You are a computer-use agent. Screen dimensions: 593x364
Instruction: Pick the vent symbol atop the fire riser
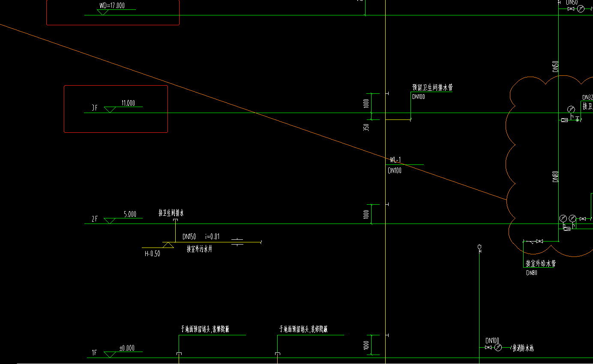(x=479, y=248)
